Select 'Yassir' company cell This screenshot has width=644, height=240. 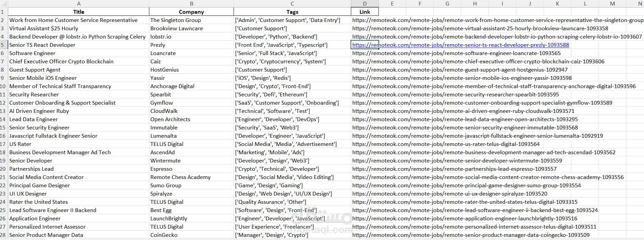[x=191, y=78]
